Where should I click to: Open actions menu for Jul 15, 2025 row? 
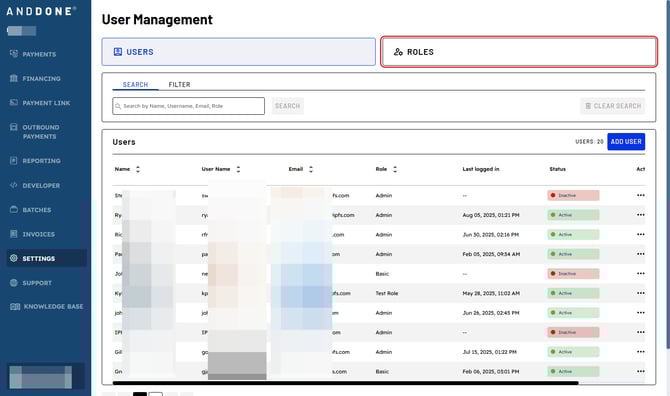click(x=641, y=352)
